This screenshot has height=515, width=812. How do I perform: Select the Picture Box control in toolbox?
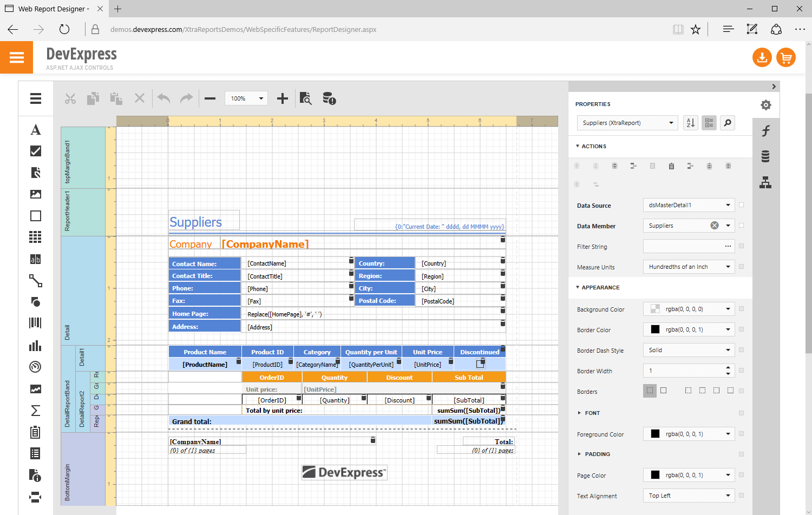[36, 194]
